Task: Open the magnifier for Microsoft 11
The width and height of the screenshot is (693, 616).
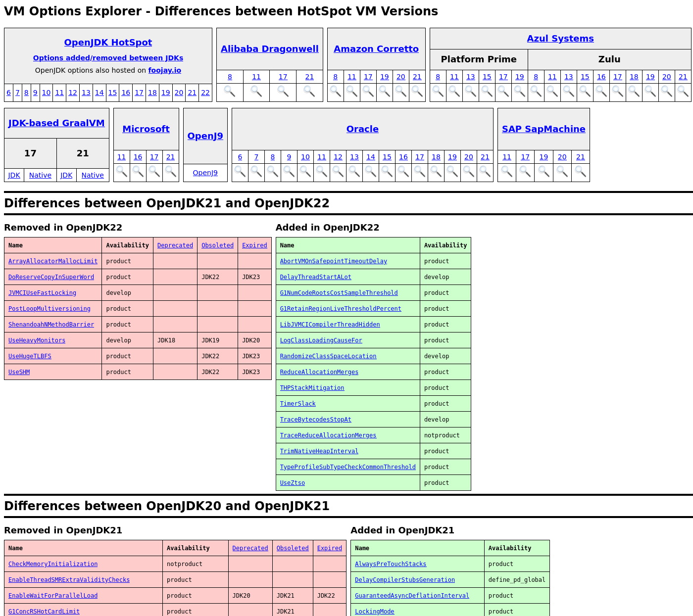Action: point(122,172)
